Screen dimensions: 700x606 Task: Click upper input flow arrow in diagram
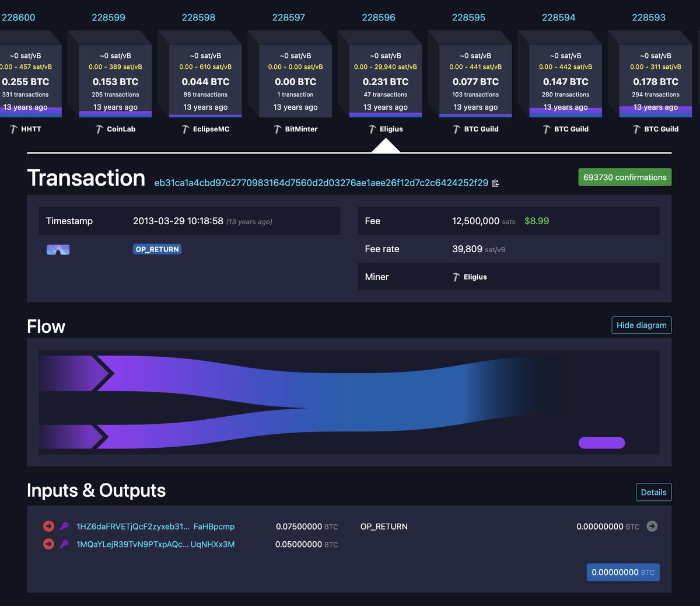click(76, 373)
